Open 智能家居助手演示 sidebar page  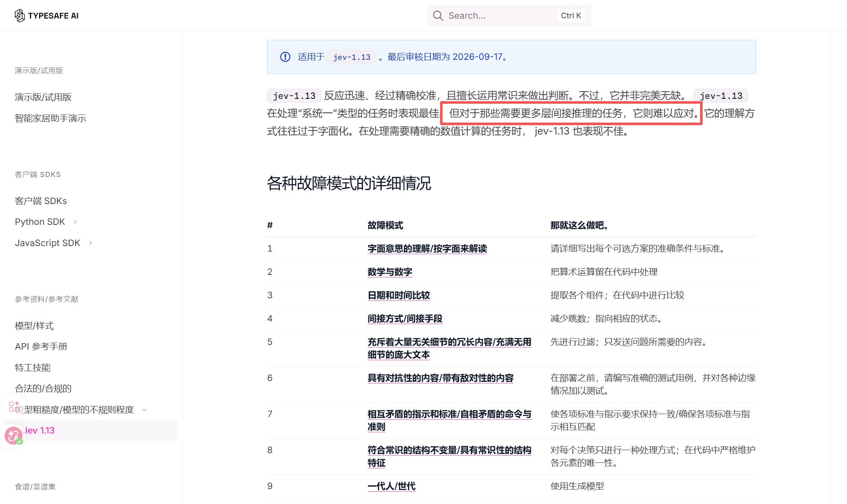pos(51,118)
